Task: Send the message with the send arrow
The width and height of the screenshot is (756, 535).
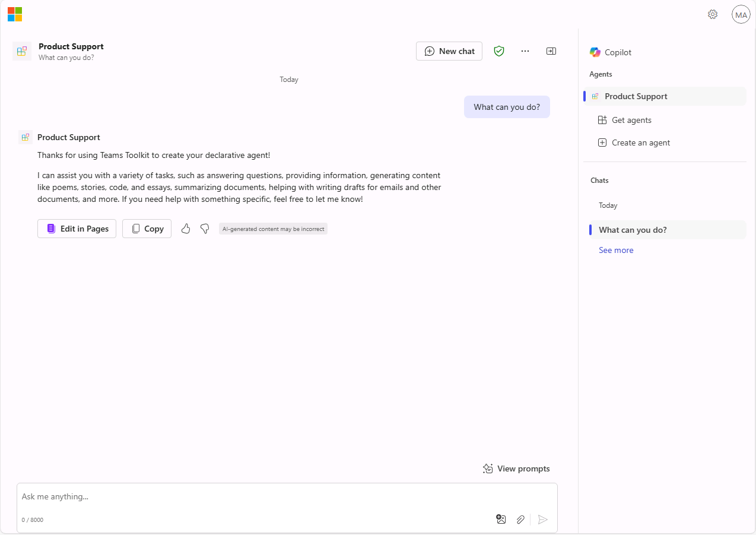Action: (542, 519)
